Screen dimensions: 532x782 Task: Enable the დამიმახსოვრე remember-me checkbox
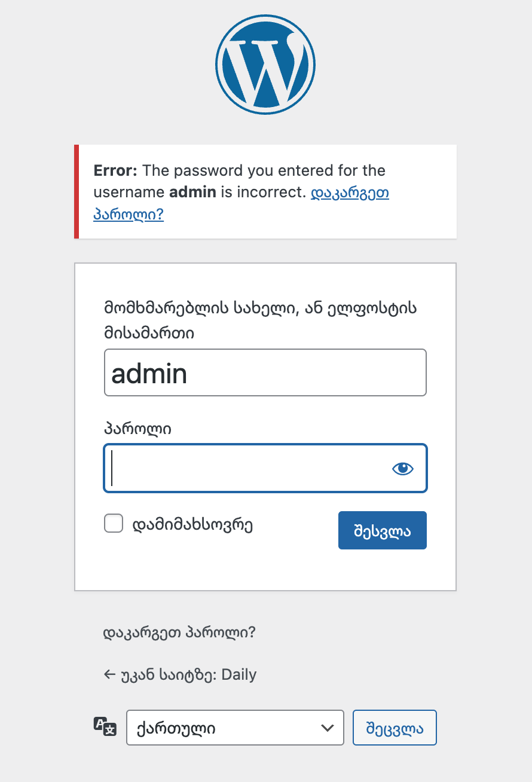(114, 524)
